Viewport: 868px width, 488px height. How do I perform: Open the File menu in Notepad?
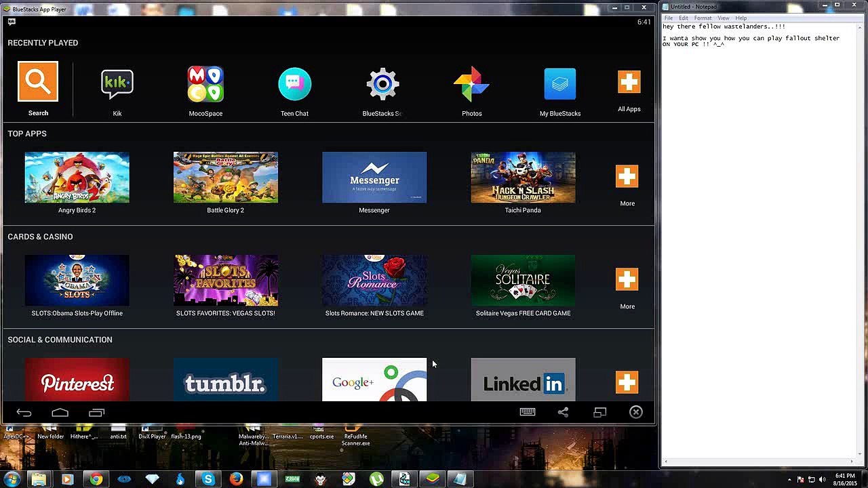click(x=669, y=18)
